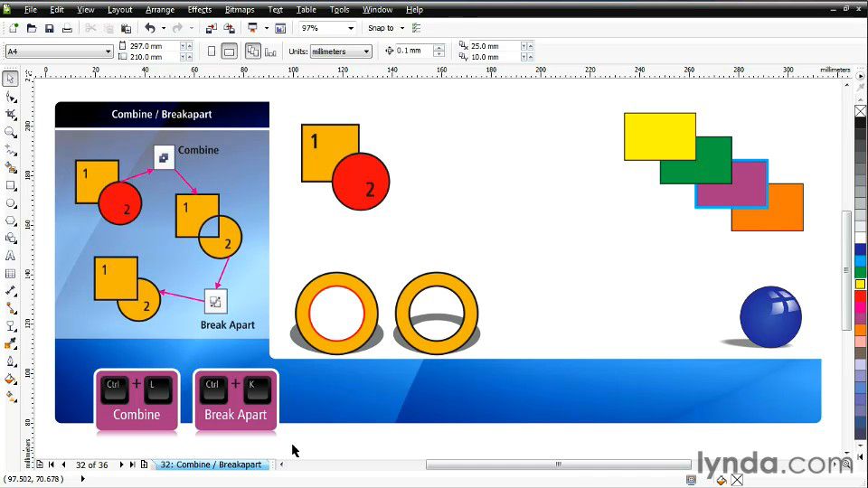Expand the A4 page size dropdown
This screenshot has width=868, height=488.
coord(108,52)
